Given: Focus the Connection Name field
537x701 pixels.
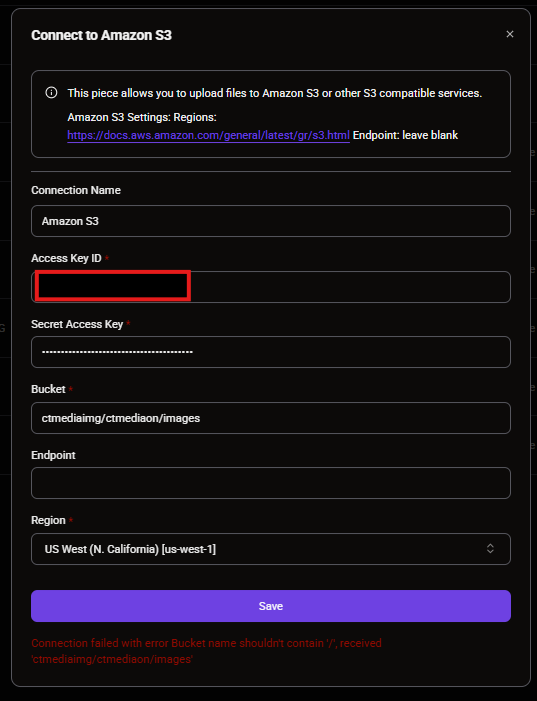Looking at the screenshot, I should click(x=271, y=221).
